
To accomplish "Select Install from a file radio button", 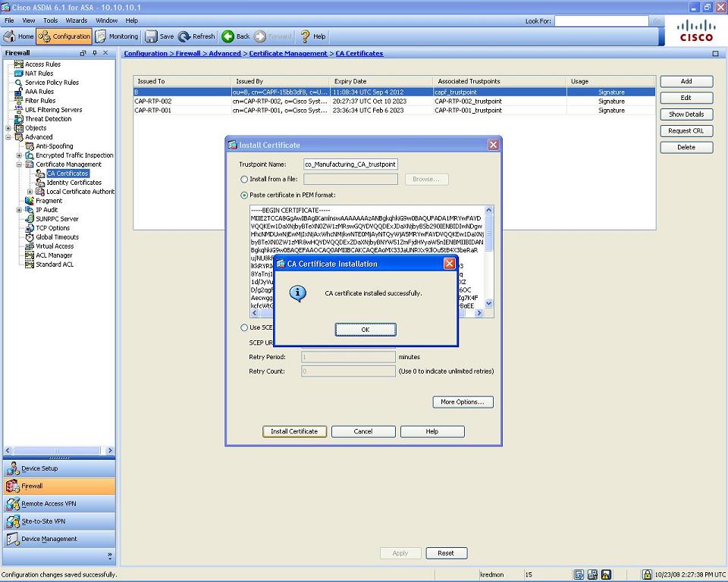I will (x=244, y=179).
